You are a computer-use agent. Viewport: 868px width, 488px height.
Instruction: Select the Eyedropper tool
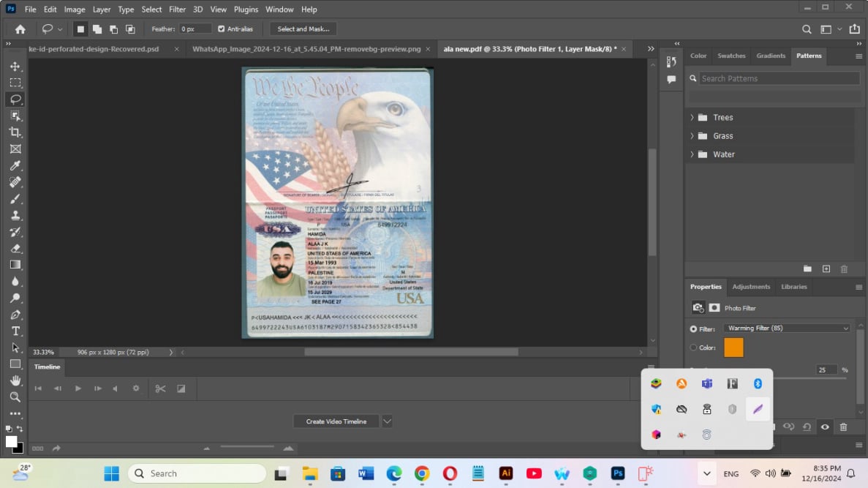click(x=15, y=165)
